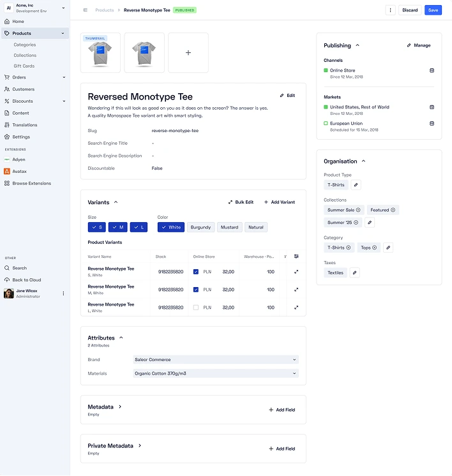The height and width of the screenshot is (476, 452).
Task: Open the Materials dropdown
Action: pos(216,373)
